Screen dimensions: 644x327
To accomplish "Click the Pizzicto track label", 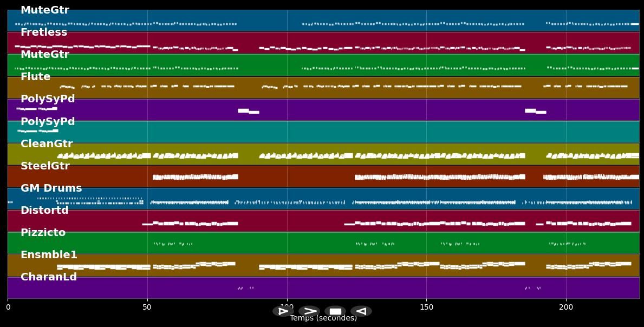I will point(43,233).
